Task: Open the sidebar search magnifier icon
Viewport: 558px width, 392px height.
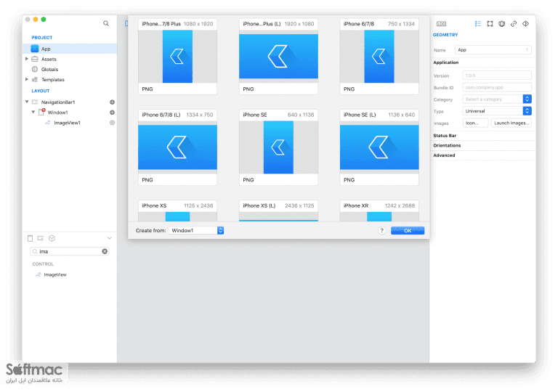Action: click(105, 23)
